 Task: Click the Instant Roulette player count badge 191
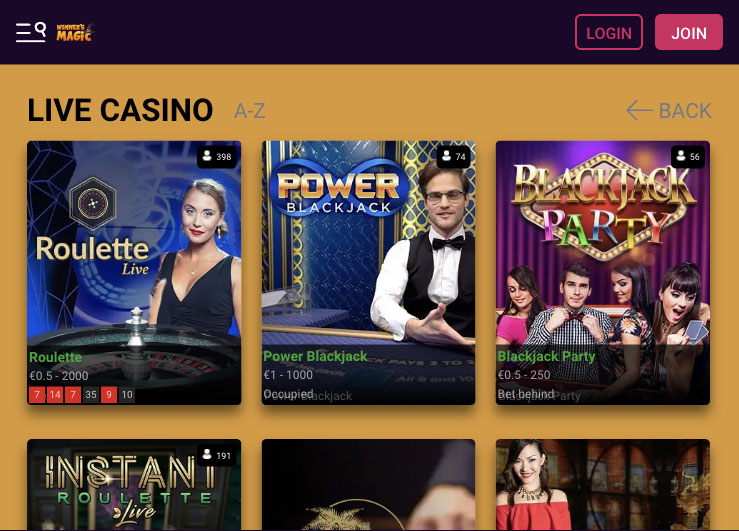tap(217, 455)
